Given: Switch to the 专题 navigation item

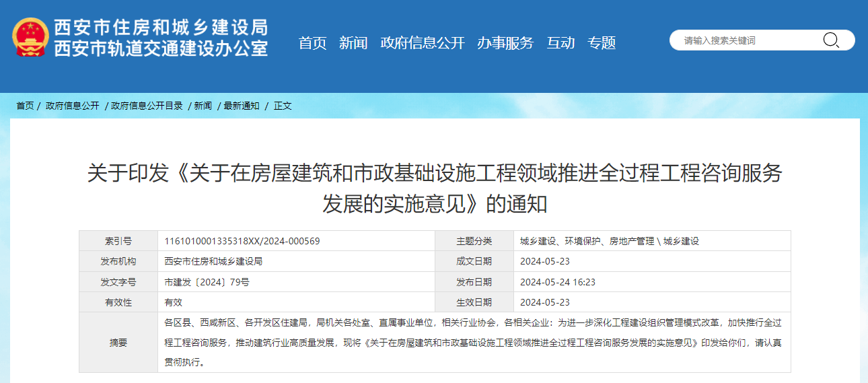Looking at the screenshot, I should click(x=602, y=43).
